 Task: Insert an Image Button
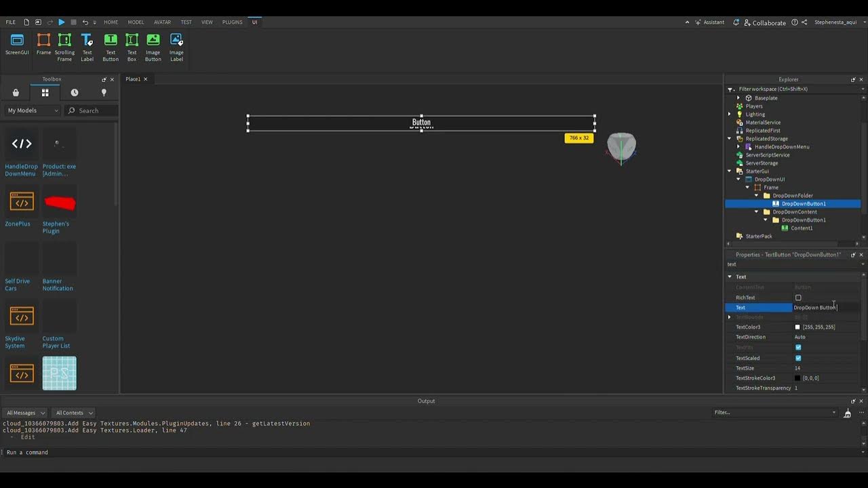coord(153,47)
